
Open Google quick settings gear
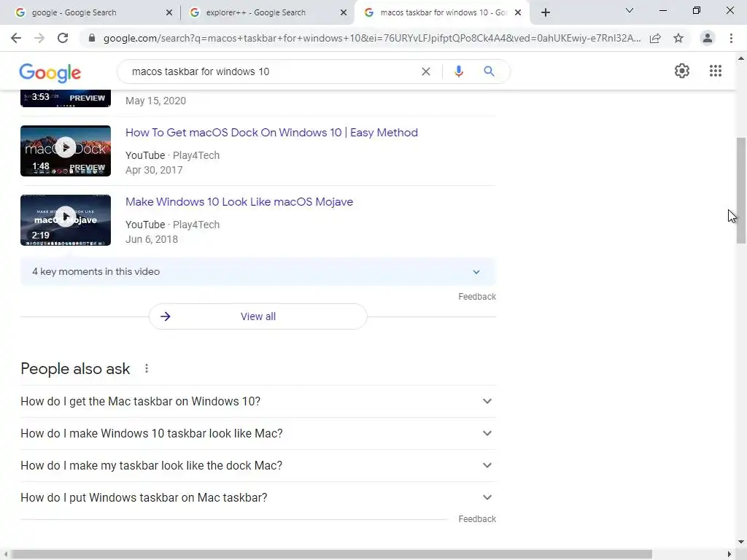(x=682, y=71)
